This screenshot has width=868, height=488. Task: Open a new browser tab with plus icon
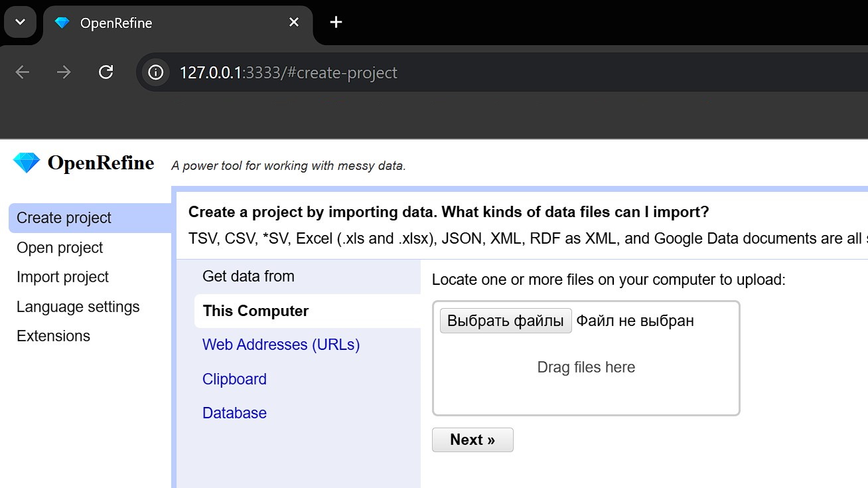click(336, 23)
